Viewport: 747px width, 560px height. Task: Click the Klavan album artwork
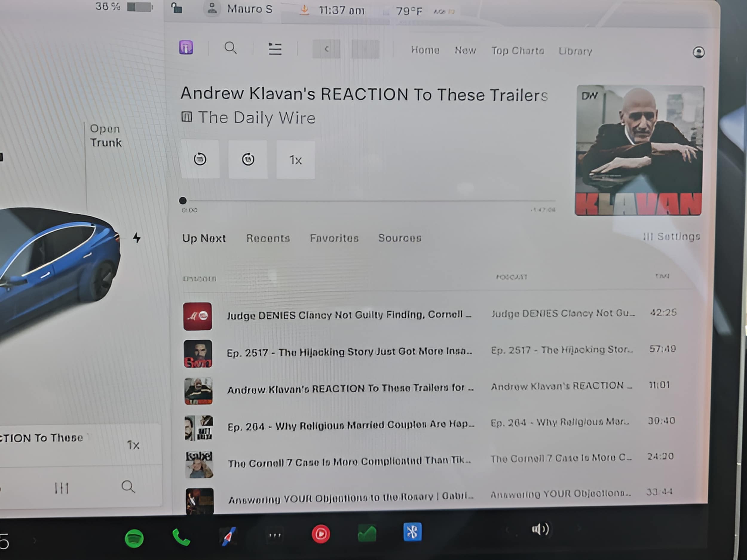(x=639, y=151)
